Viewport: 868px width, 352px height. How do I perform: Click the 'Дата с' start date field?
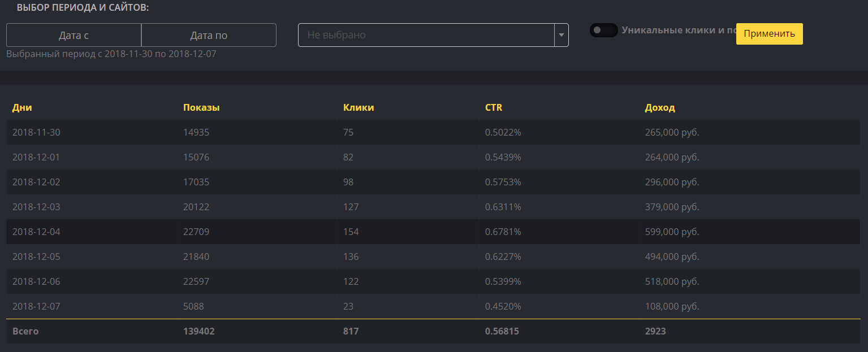click(x=74, y=35)
